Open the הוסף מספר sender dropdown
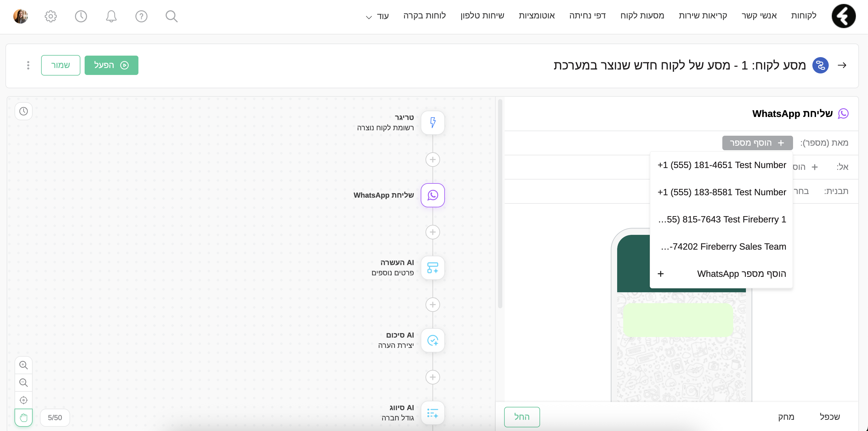868x431 pixels. point(757,143)
